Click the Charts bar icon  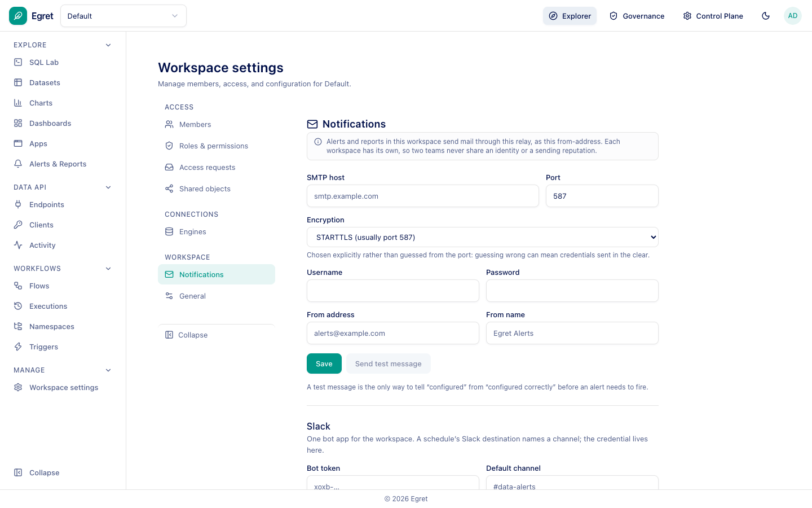[18, 103]
